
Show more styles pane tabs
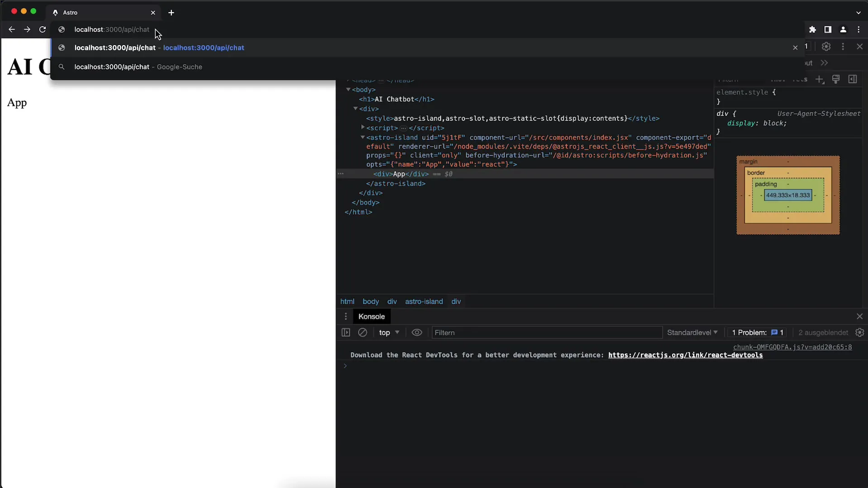point(824,63)
